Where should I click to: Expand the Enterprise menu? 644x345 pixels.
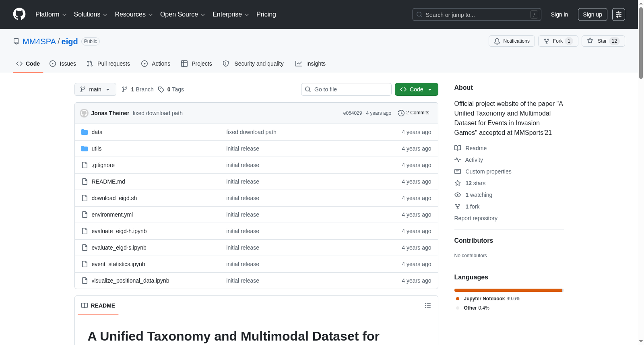(231, 14)
